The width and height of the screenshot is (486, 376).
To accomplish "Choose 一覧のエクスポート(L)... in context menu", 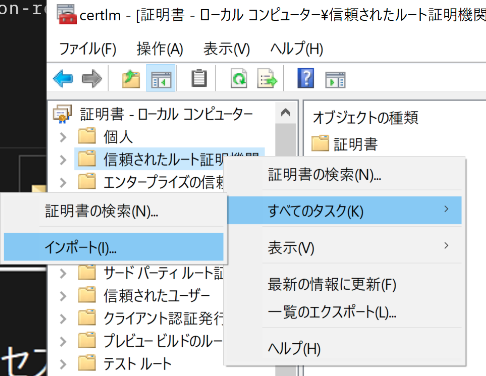I will [x=345, y=312].
